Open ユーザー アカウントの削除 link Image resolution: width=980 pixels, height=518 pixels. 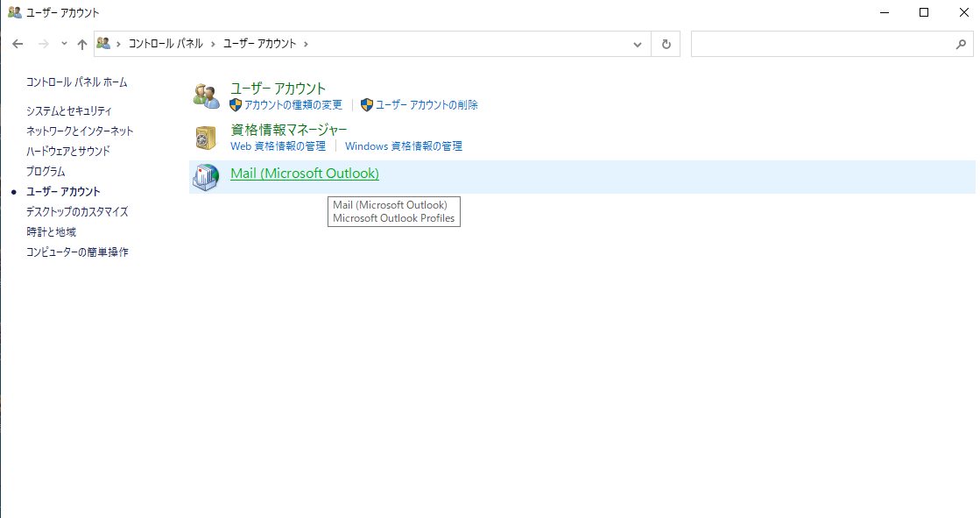[x=427, y=105]
